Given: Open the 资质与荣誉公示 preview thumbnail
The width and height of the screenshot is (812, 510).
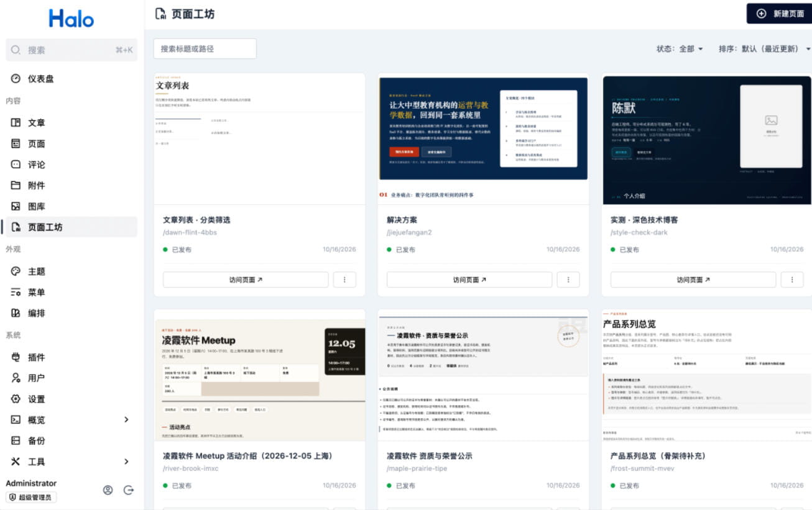Looking at the screenshot, I should click(x=483, y=375).
